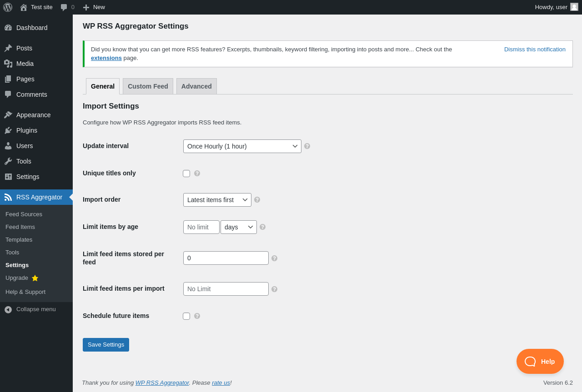Click the Collapse menu label
This screenshot has height=392, width=582.
pyautogui.click(x=36, y=309)
